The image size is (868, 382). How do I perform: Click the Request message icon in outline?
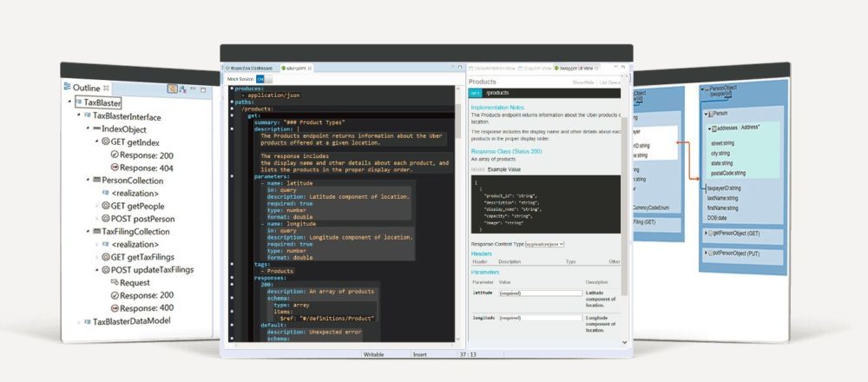coord(114,283)
